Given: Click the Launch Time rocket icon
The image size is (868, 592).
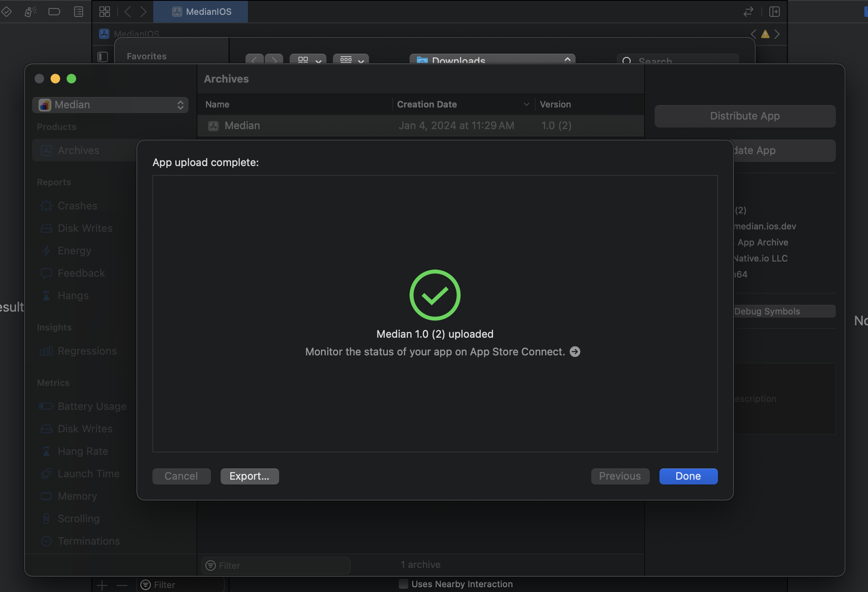Looking at the screenshot, I should click(x=46, y=474).
